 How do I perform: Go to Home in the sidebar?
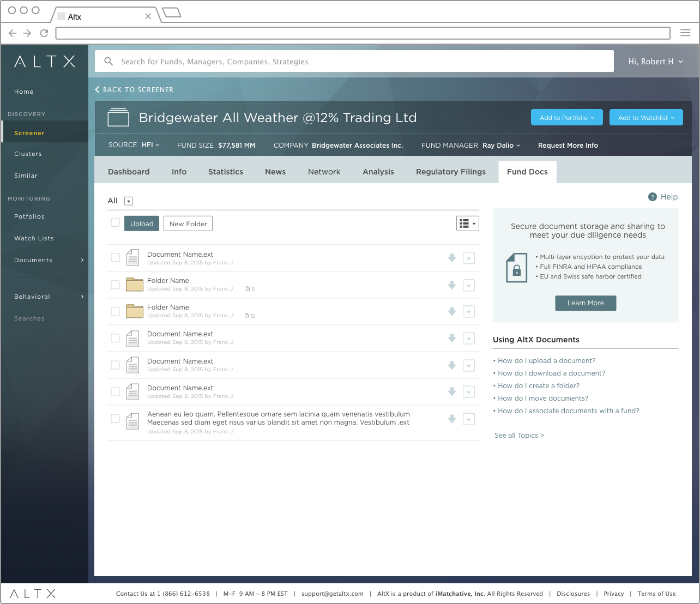(x=24, y=92)
